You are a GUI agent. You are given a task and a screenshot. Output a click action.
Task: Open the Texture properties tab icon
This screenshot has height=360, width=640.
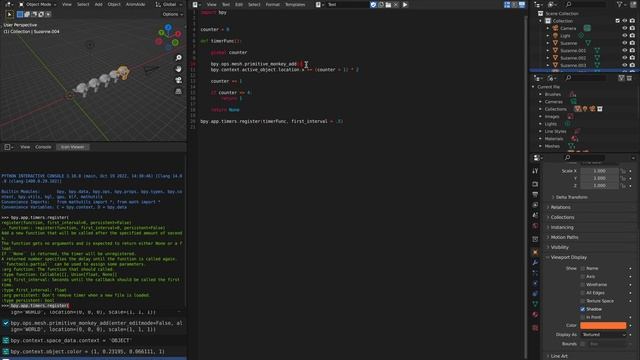tap(535, 328)
